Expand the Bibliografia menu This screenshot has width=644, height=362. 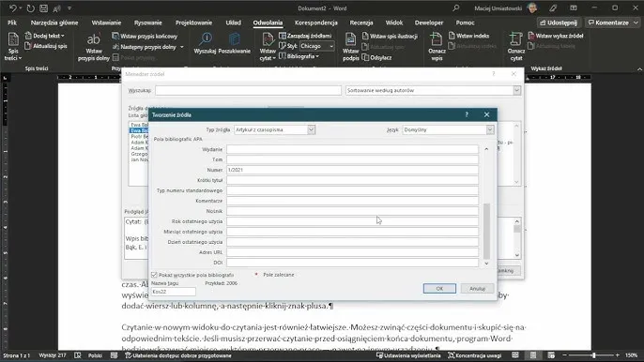coord(299,56)
